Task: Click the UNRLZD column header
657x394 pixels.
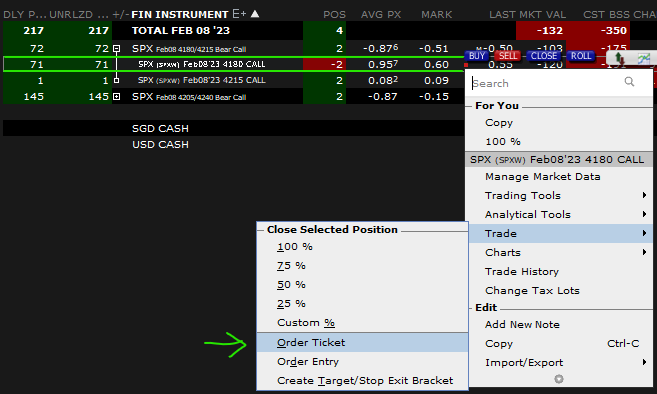Action: click(x=78, y=15)
